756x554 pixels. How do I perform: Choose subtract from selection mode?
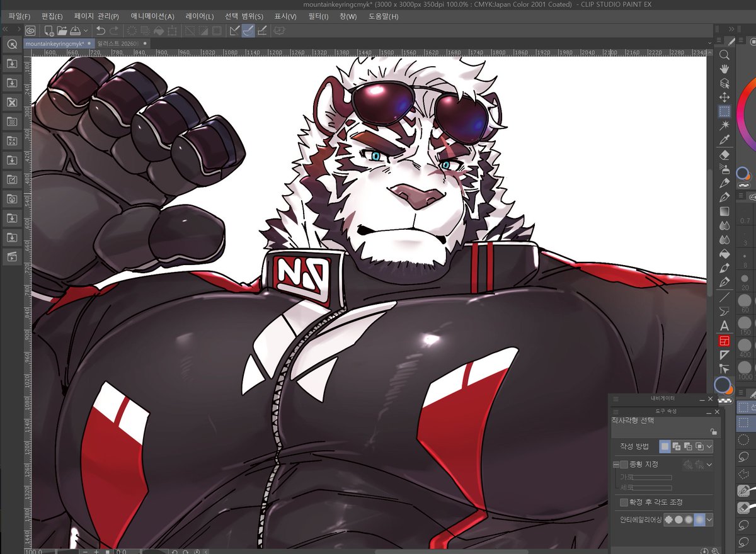(x=688, y=446)
